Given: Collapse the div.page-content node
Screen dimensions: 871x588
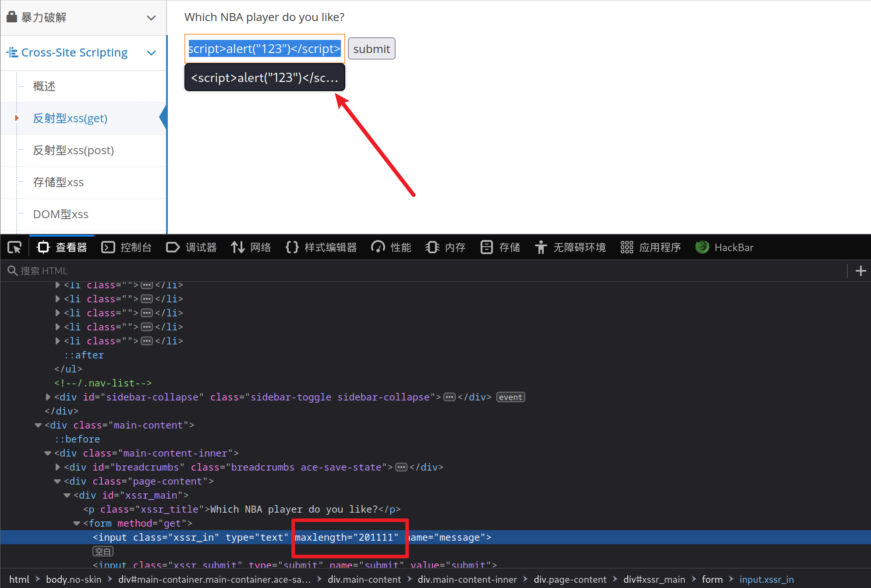Looking at the screenshot, I should (x=57, y=481).
